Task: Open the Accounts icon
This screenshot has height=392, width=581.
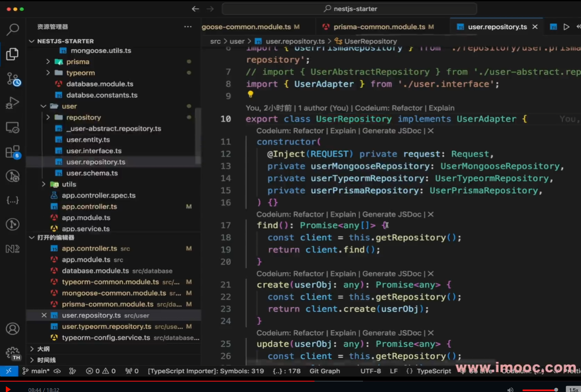Action: 13,329
